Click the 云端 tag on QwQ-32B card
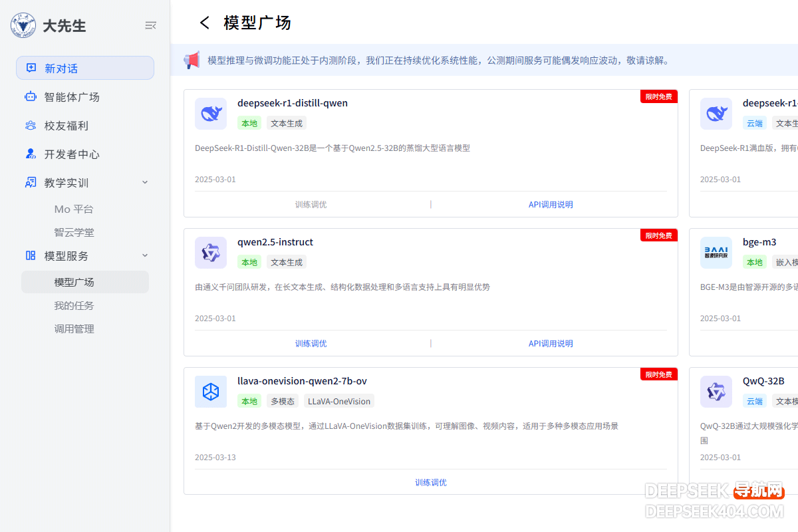Viewport: 798px width, 532px height. pos(755,401)
